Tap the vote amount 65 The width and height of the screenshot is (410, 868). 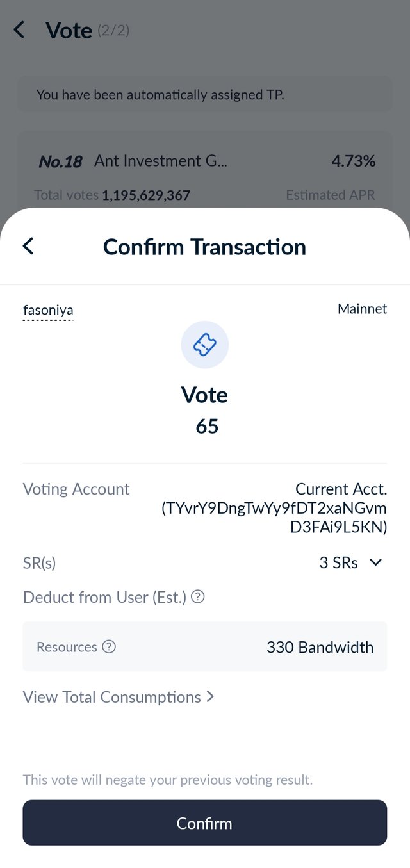pos(207,426)
